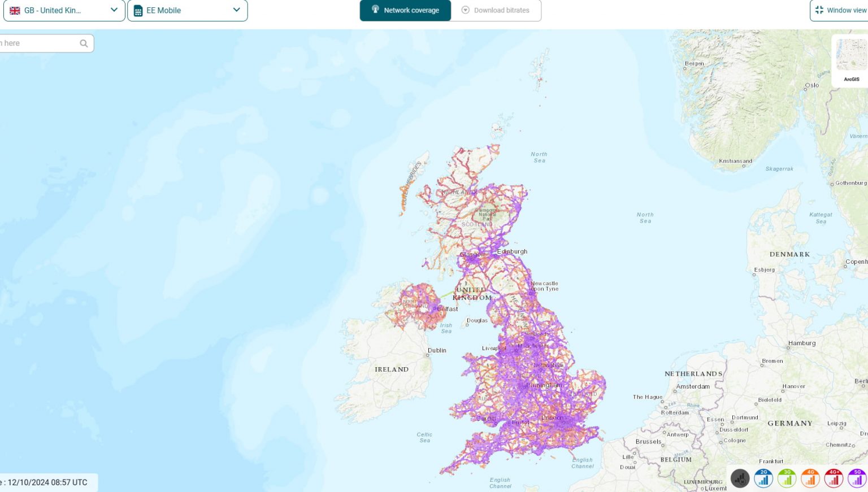Viewport: 868px width, 492px height.
Task: Toggle the 3G coverage layer icon
Action: (787, 478)
